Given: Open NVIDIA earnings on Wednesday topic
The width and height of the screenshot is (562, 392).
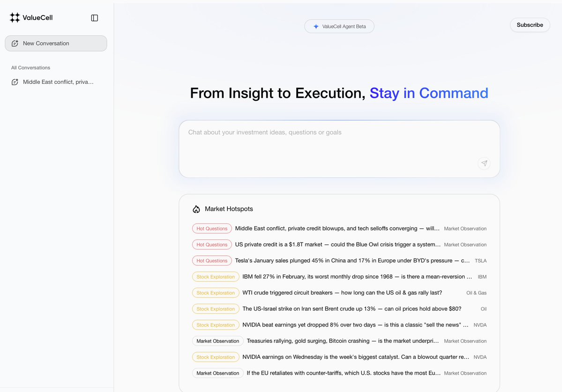Looking at the screenshot, I should [356, 357].
